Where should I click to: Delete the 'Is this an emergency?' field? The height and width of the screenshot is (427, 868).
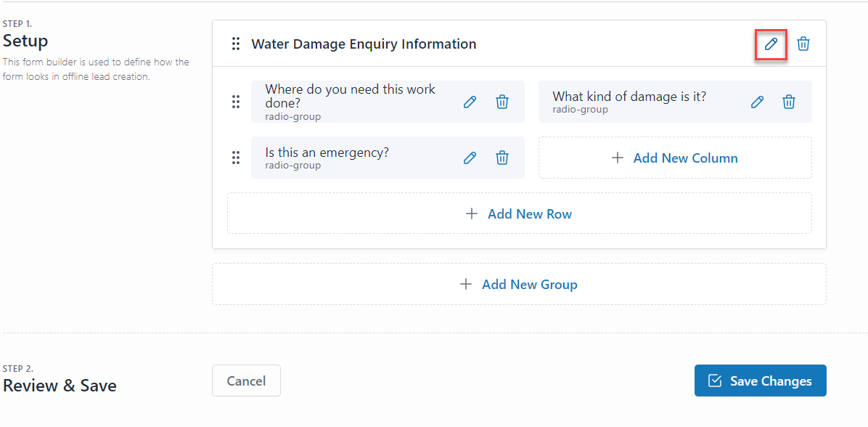coord(501,158)
